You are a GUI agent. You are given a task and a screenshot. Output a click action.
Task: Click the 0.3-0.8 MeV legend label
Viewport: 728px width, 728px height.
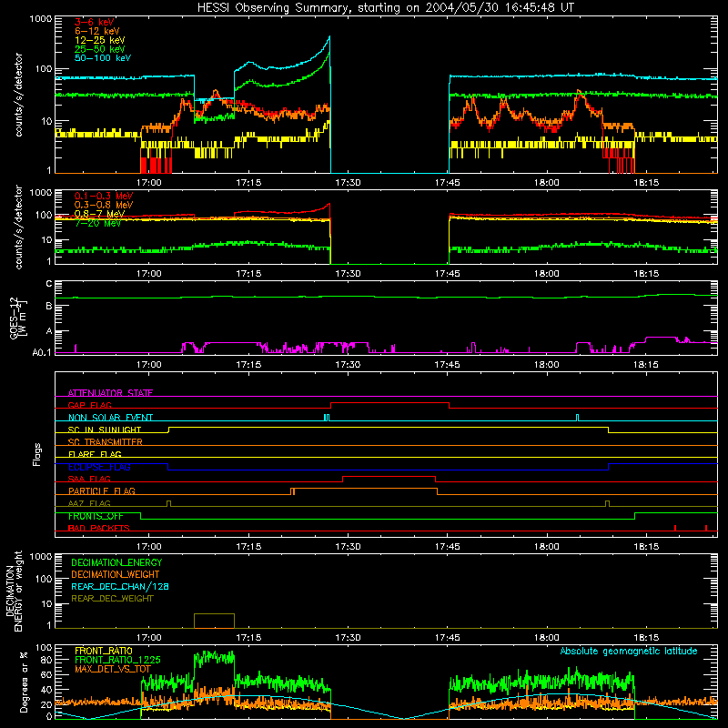(104, 206)
